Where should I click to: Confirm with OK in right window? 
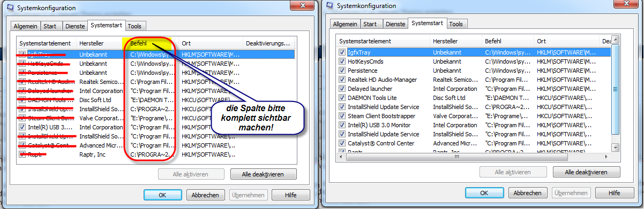click(x=484, y=193)
